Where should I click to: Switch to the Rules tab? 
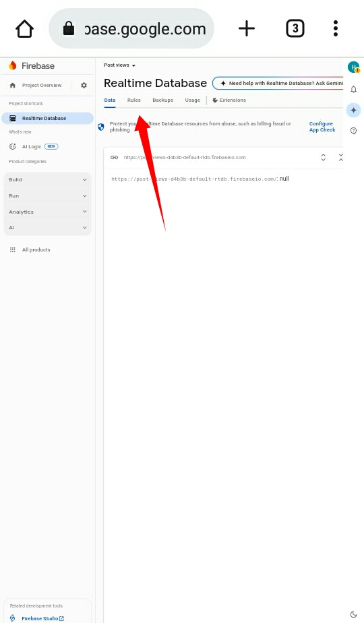tap(134, 100)
